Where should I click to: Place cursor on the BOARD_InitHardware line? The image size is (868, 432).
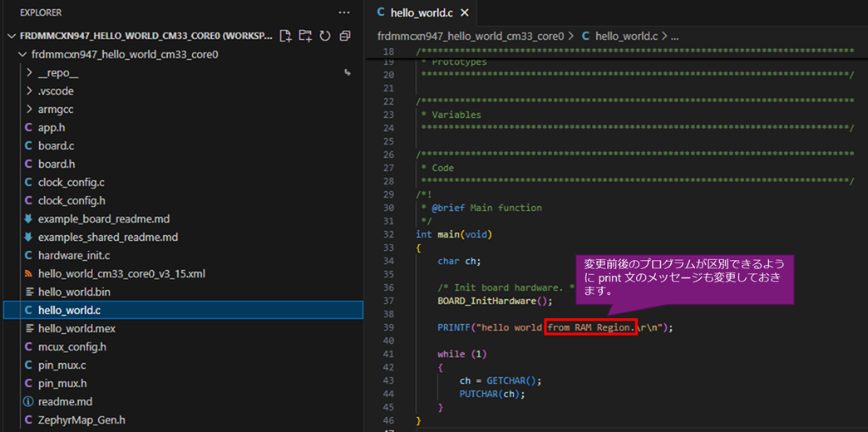pos(495,301)
